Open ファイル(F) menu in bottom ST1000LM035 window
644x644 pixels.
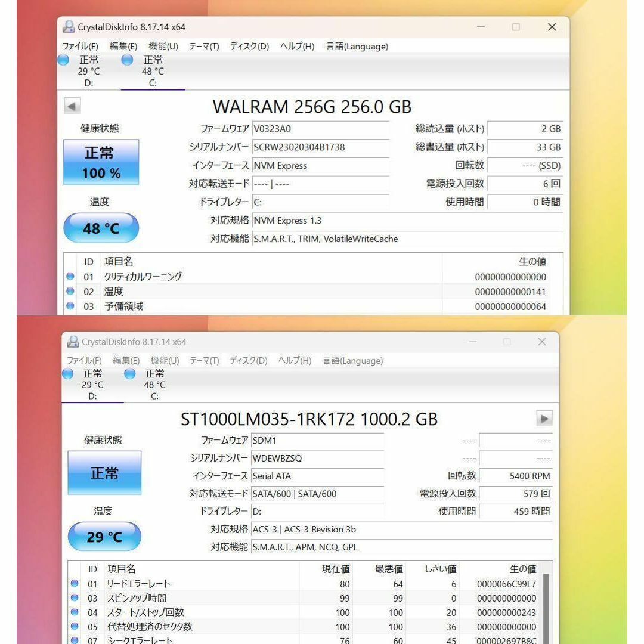click(84, 361)
